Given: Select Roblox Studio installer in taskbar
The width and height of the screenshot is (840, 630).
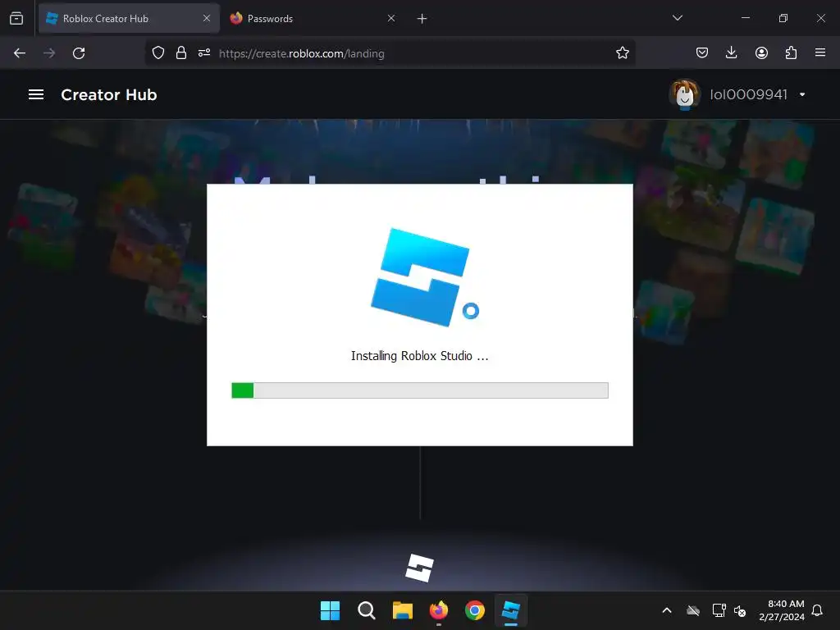Looking at the screenshot, I should click(x=510, y=610).
